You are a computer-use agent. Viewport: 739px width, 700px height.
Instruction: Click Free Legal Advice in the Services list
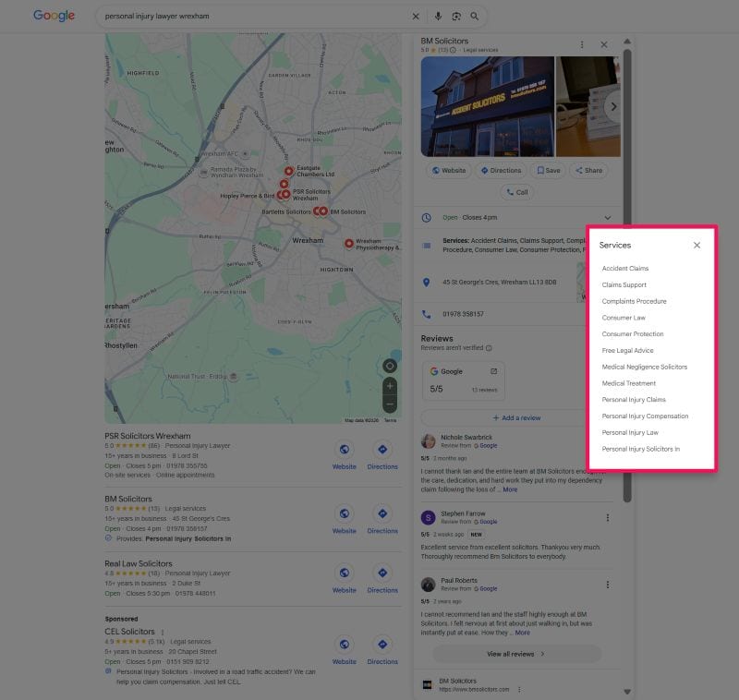pos(627,351)
